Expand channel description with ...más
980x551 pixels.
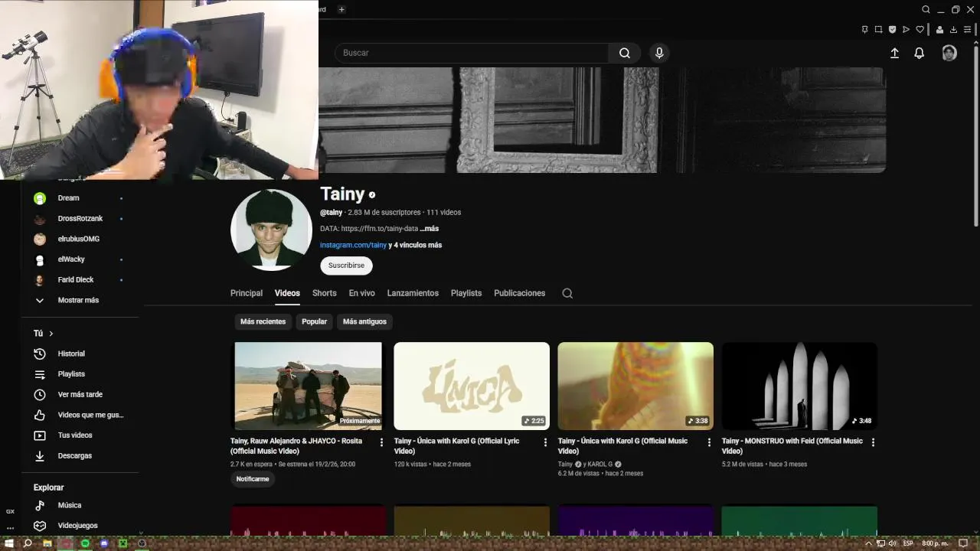point(430,229)
